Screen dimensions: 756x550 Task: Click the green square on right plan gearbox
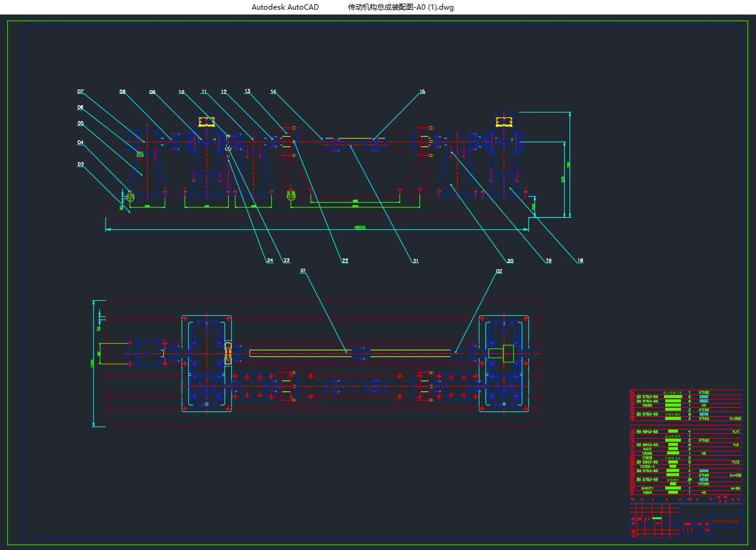point(508,353)
